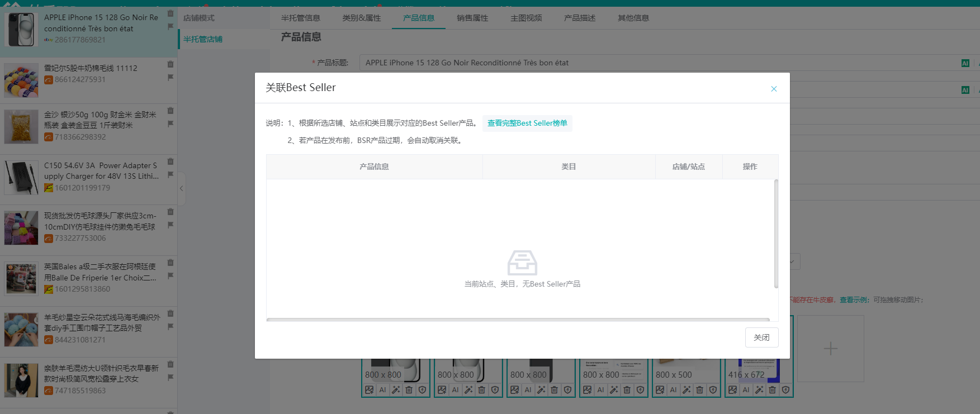Add a new product image with the plus box
Image resolution: width=980 pixels, height=414 pixels.
(x=831, y=349)
